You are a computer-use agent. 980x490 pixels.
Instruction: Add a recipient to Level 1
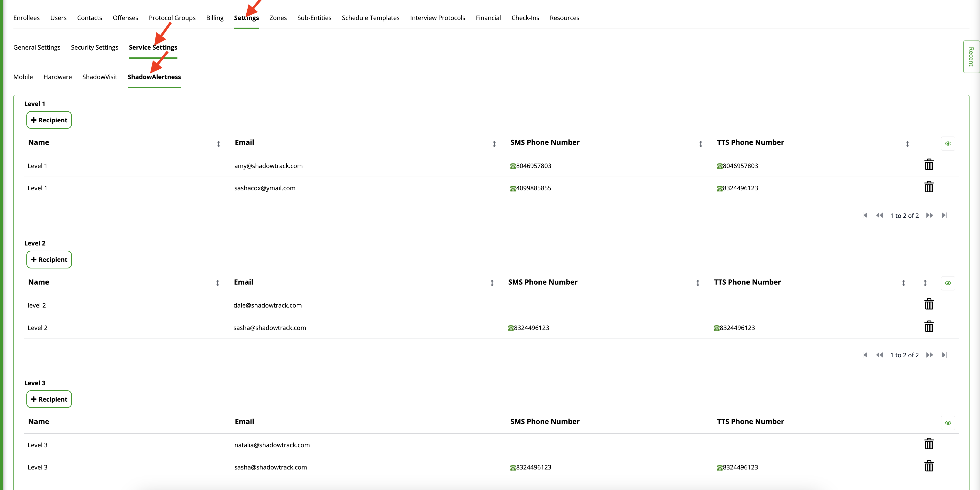coord(49,120)
